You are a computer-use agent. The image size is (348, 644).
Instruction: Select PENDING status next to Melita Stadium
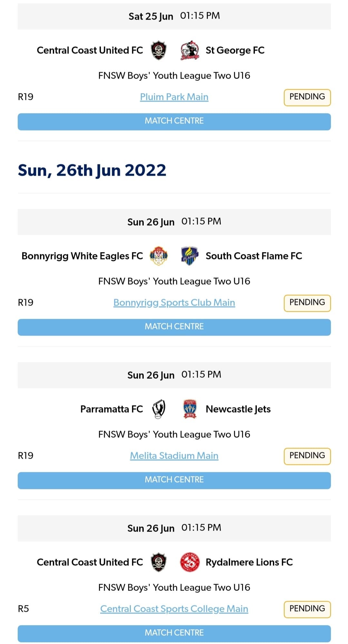(307, 455)
